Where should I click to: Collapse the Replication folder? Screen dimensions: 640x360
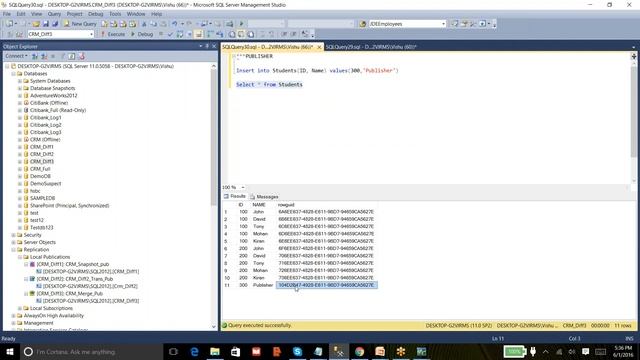[x=13, y=250]
